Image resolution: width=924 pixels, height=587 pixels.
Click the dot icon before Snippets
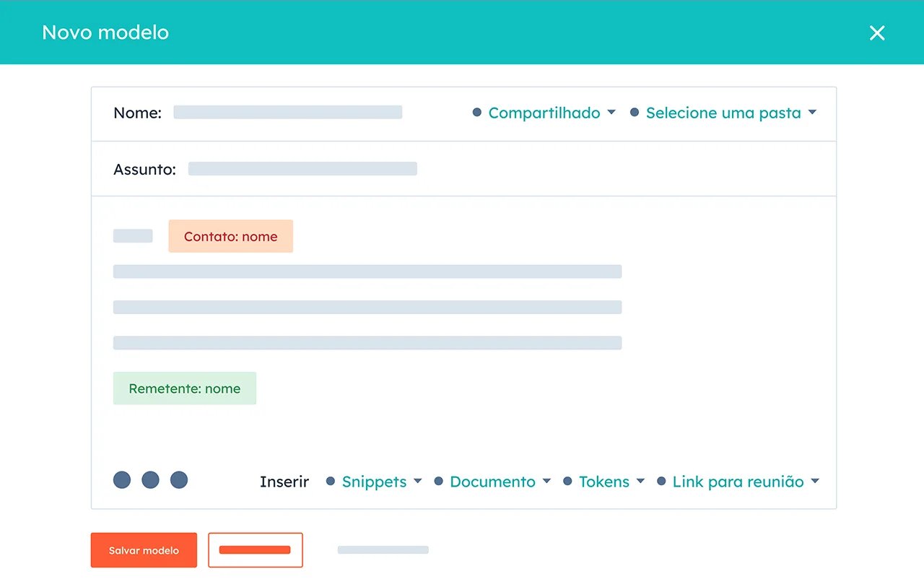click(x=330, y=481)
